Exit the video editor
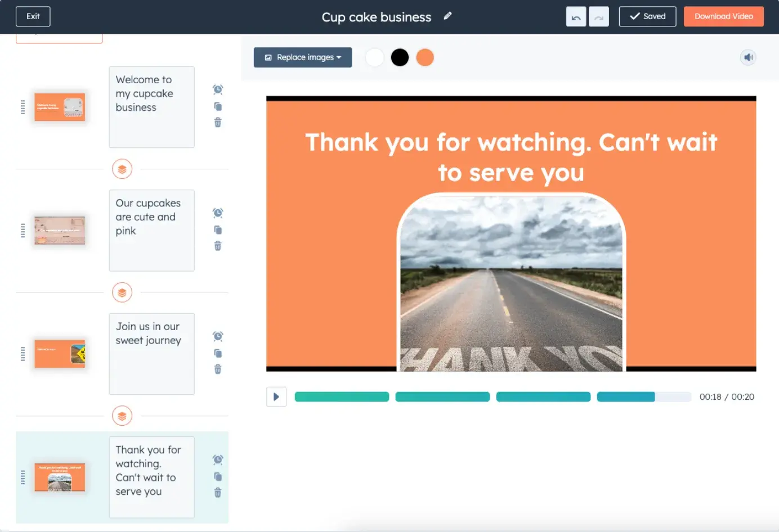 33,16
